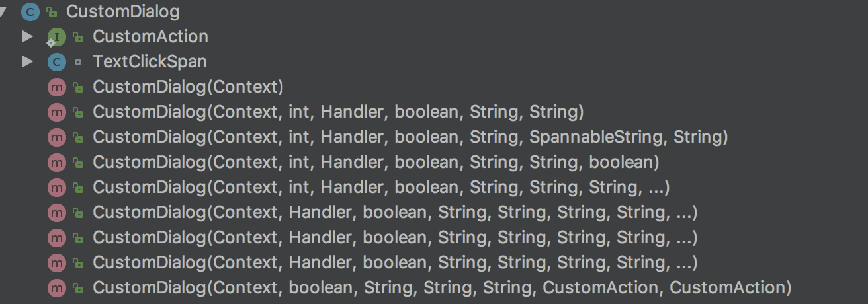Select the CustomDialog root class label
Screen dimensions: 868x304
coord(122,11)
